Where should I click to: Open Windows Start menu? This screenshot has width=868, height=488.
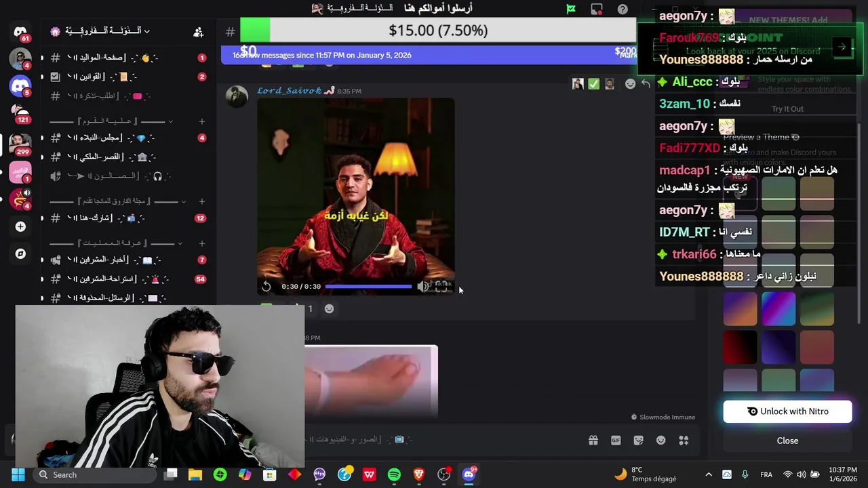pos(18,474)
